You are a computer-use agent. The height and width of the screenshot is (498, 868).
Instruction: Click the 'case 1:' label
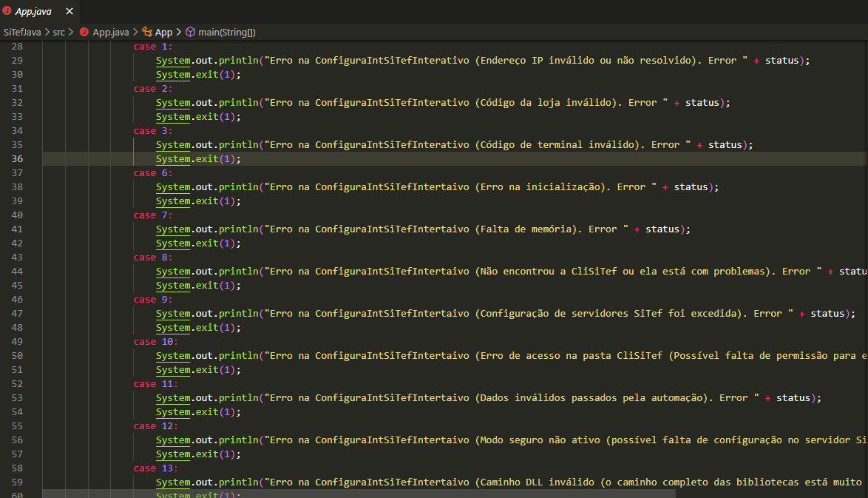(153, 47)
